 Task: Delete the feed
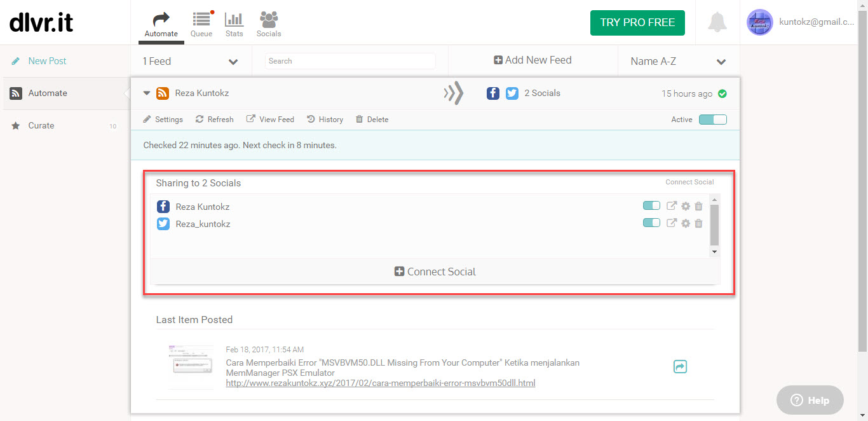(372, 120)
